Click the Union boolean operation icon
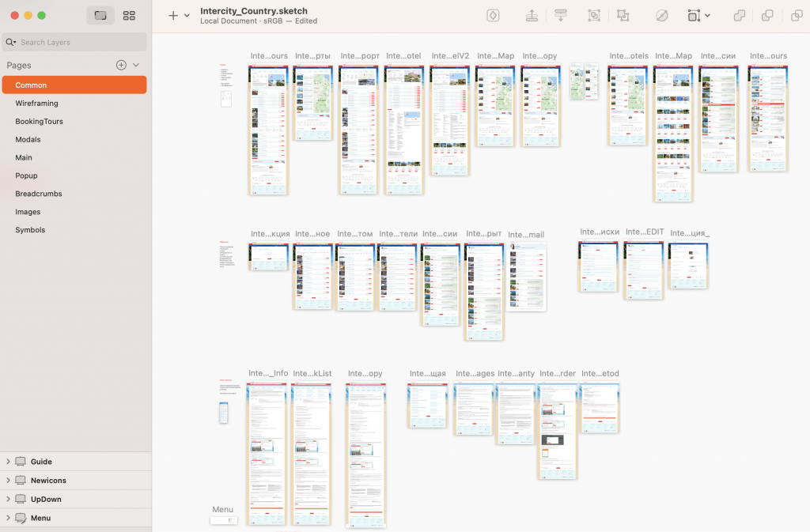The image size is (810, 532). tap(740, 16)
